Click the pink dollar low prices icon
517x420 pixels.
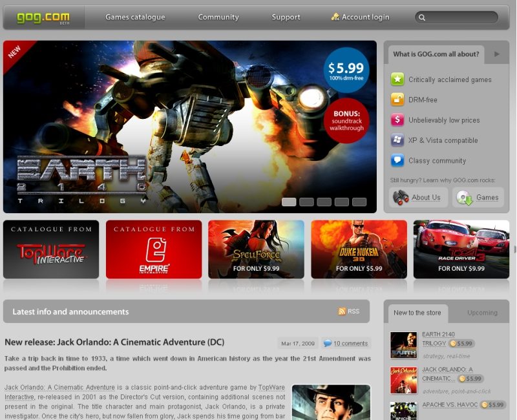tap(397, 120)
